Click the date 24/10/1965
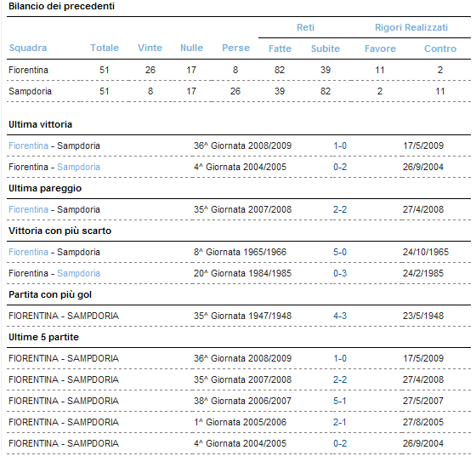Image resolution: width=476 pixels, height=456 pixels. [x=426, y=252]
